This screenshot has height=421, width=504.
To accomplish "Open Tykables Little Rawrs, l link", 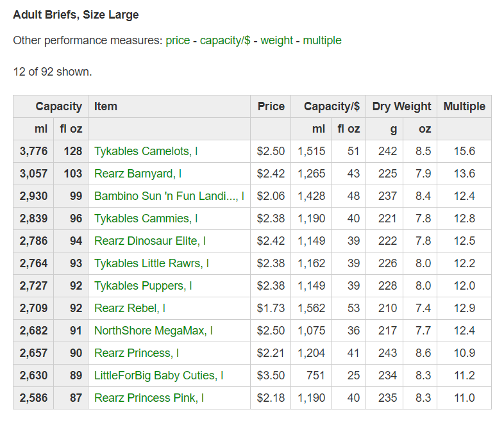I will pos(151,263).
